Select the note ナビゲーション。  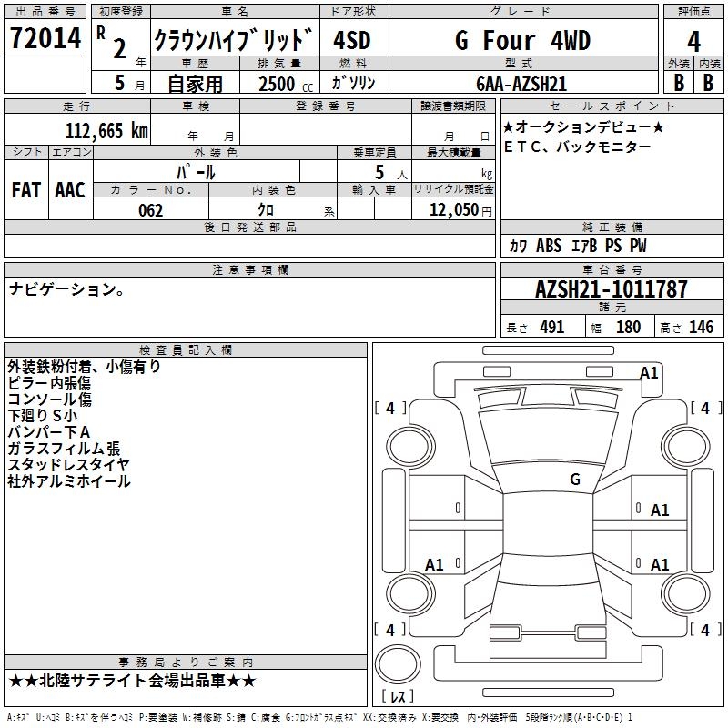(66, 289)
